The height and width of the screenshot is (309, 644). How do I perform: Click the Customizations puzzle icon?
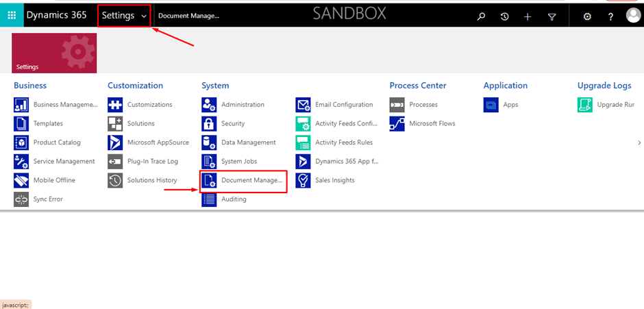pyautogui.click(x=115, y=105)
